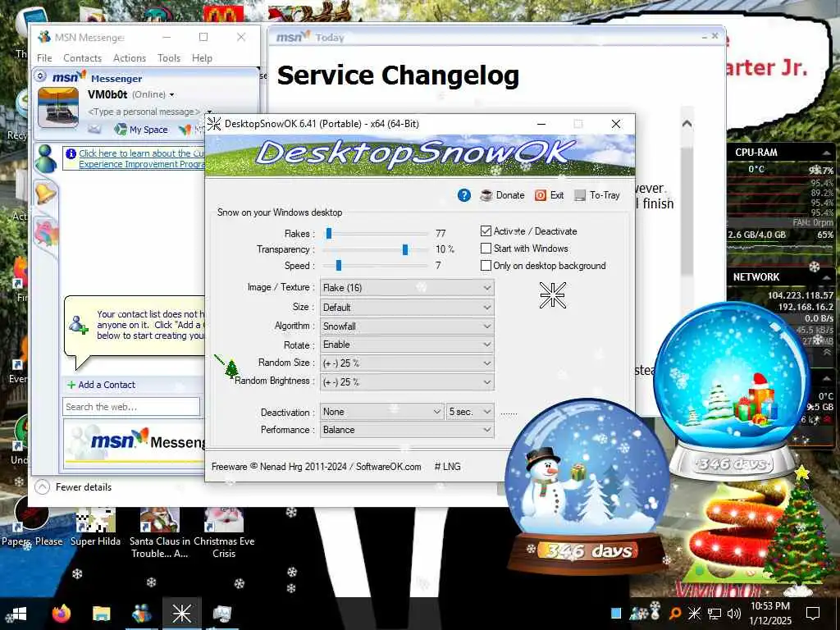Adjust the Speed slider handle
Viewport: 840px width, 630px height.
(x=339, y=265)
